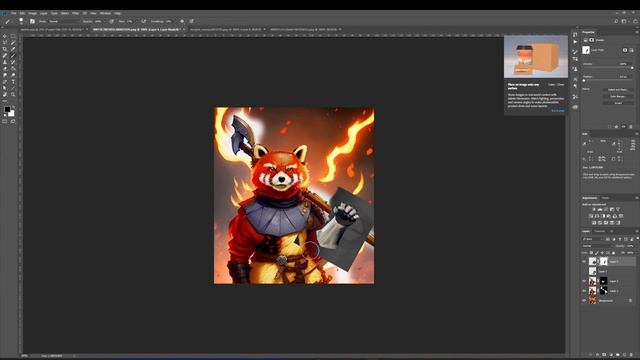Select the Layer 3 thumbnail
This screenshot has width=640, height=360.
coord(592,271)
